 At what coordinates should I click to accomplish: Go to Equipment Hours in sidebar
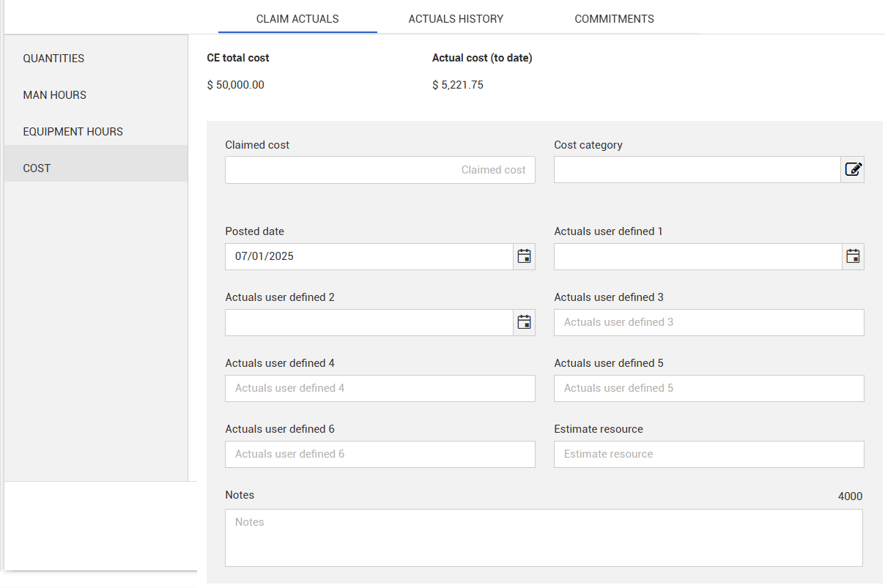(x=73, y=132)
